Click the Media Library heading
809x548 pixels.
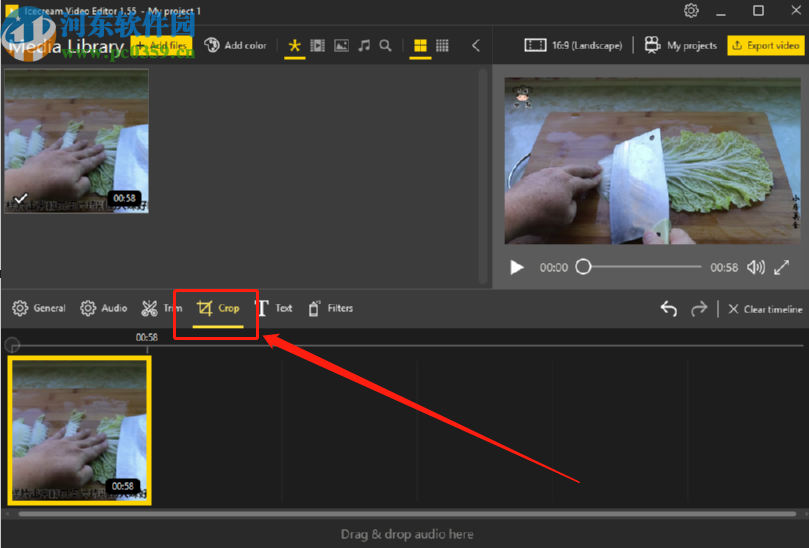[66, 46]
